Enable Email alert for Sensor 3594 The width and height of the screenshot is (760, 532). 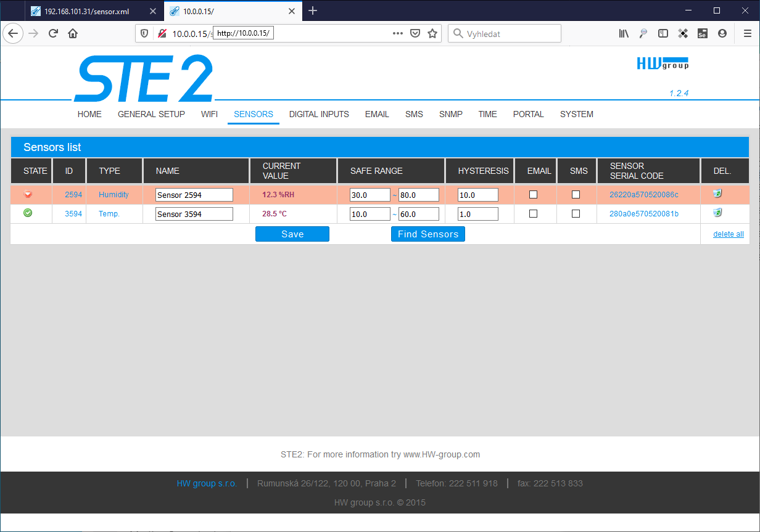pos(534,214)
